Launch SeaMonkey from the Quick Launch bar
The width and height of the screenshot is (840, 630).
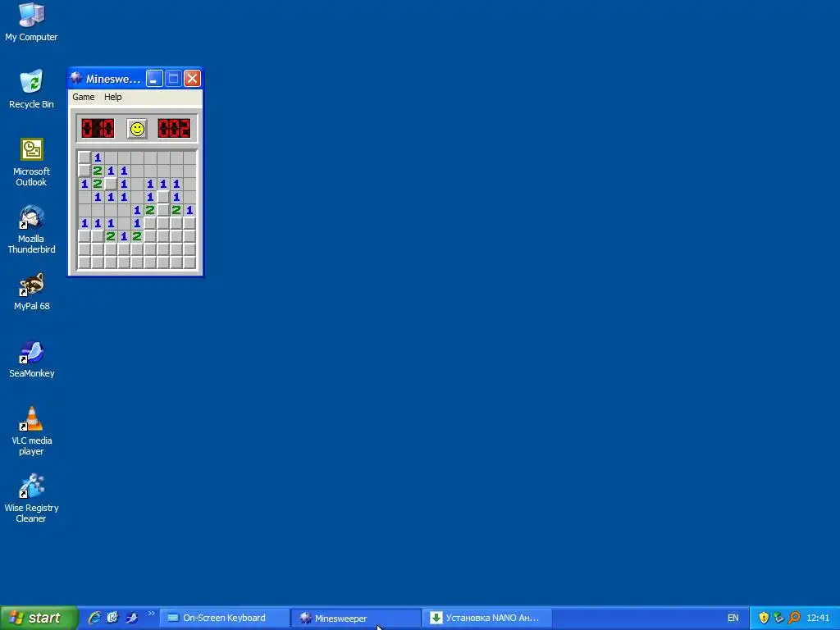point(131,618)
